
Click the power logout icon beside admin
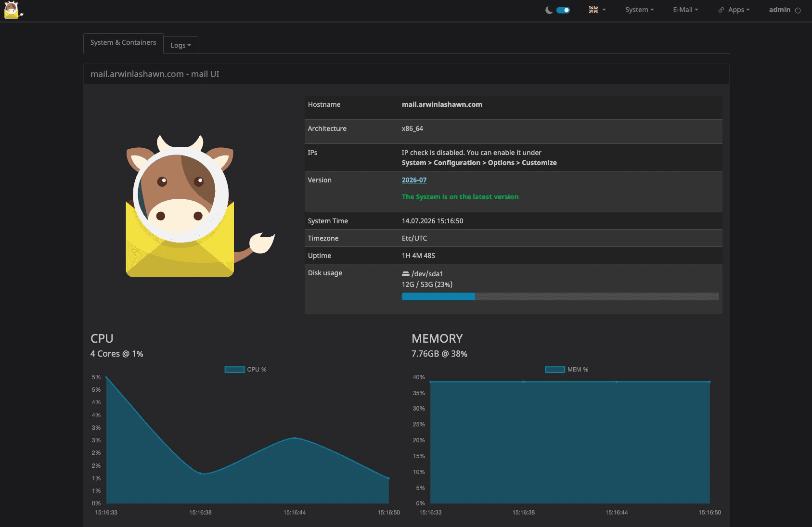(798, 10)
